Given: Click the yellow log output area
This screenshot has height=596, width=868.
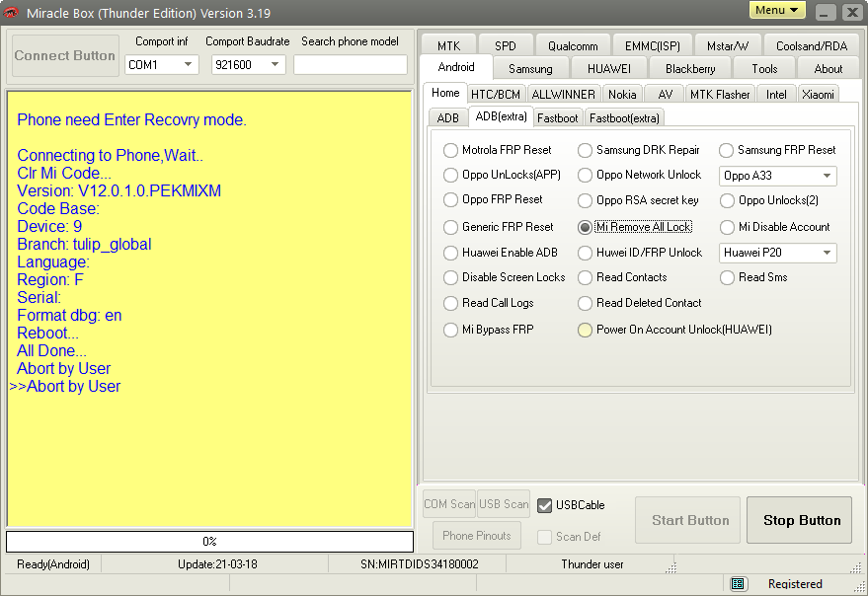Looking at the screenshot, I should (x=209, y=309).
